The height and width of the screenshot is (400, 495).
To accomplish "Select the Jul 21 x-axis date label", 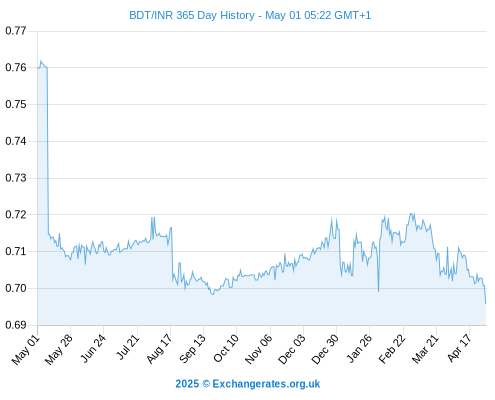I will tap(127, 347).
